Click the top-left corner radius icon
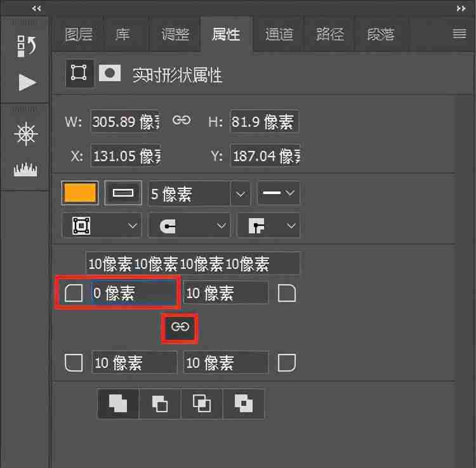476x468 pixels. tap(74, 293)
